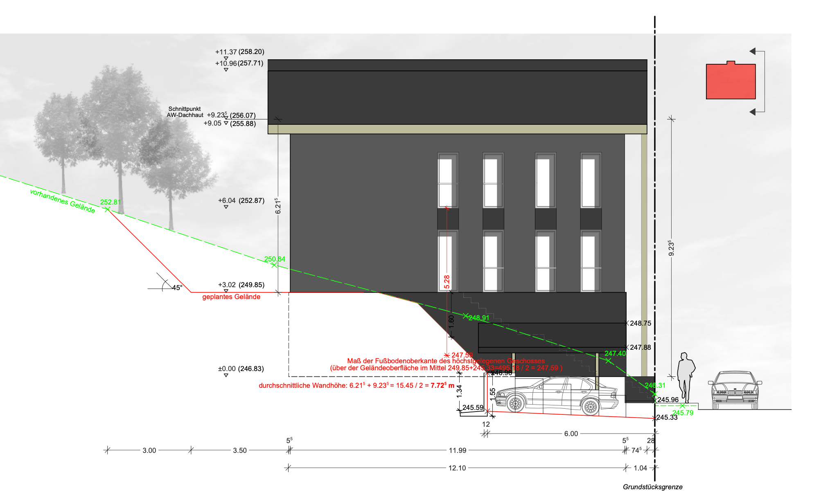Click the ±0.00 (246.83) level label
This screenshot has height=504, width=821.
241,369
